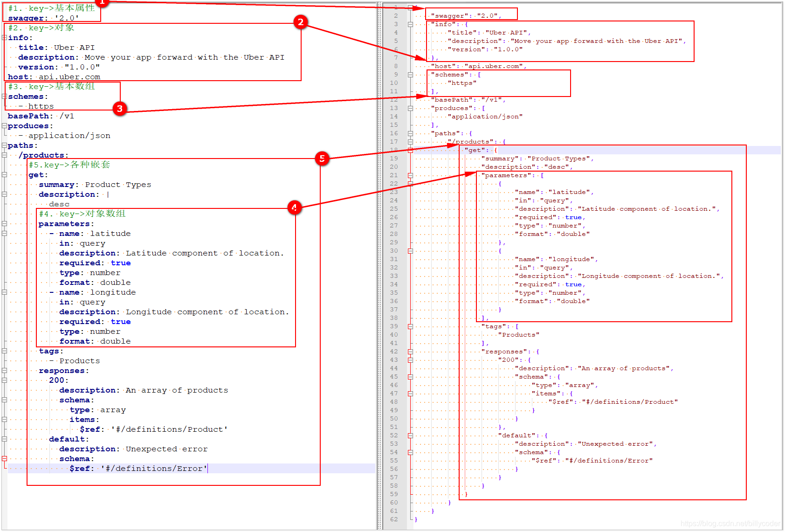Click YAML "$ref: '#/definitions/Product'" line
Image resolution: width=785 pixels, height=532 pixels.
(154, 429)
